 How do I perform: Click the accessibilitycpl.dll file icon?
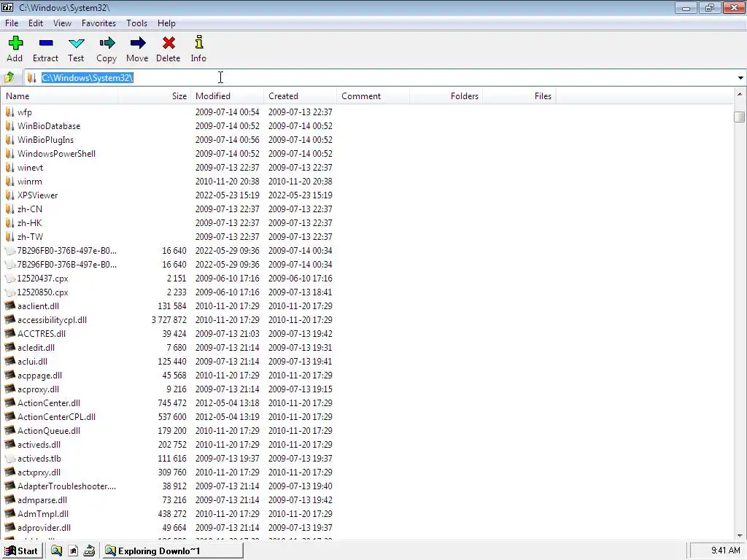10,319
